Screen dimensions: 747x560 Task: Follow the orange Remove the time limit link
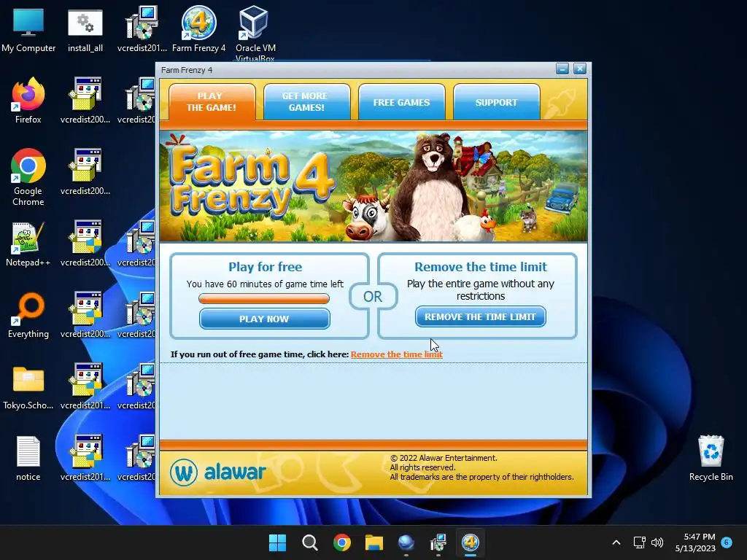[396, 354]
